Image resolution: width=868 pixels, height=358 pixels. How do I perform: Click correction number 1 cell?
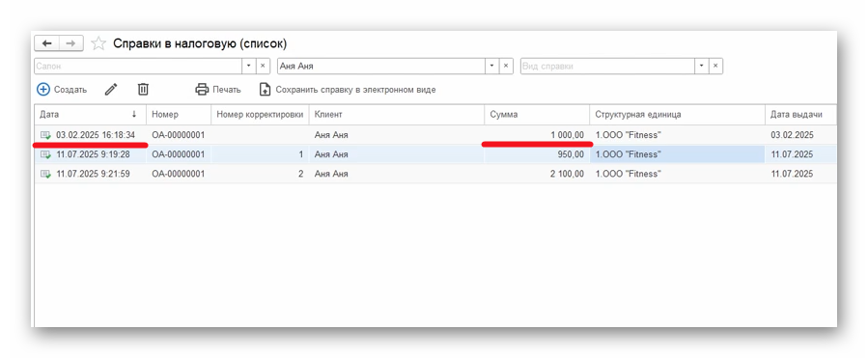(260, 154)
